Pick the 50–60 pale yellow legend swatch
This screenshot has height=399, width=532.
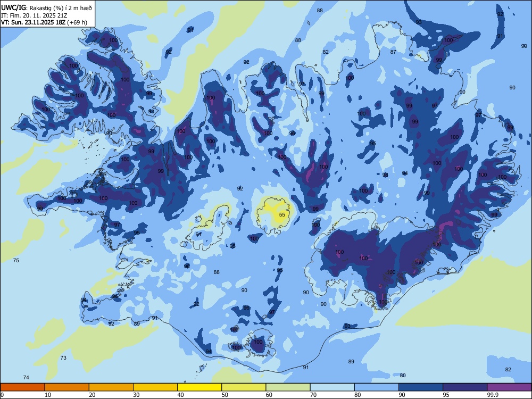[244, 387]
